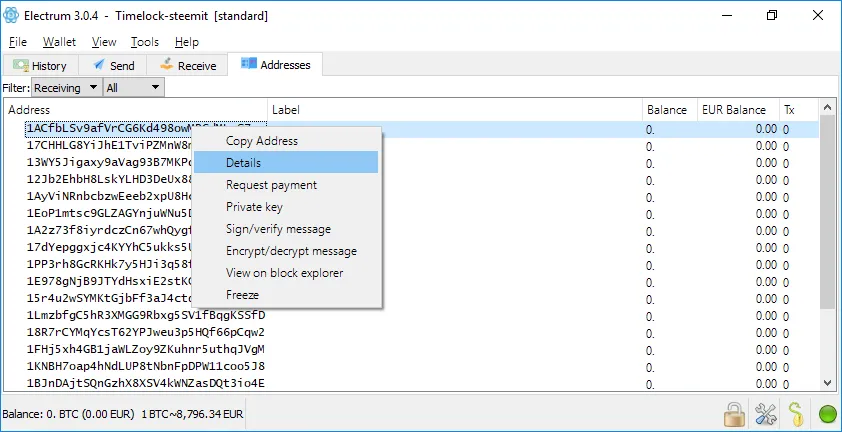842x432 pixels.
Task: Sort by the Label column header
Action: [x=455, y=110]
